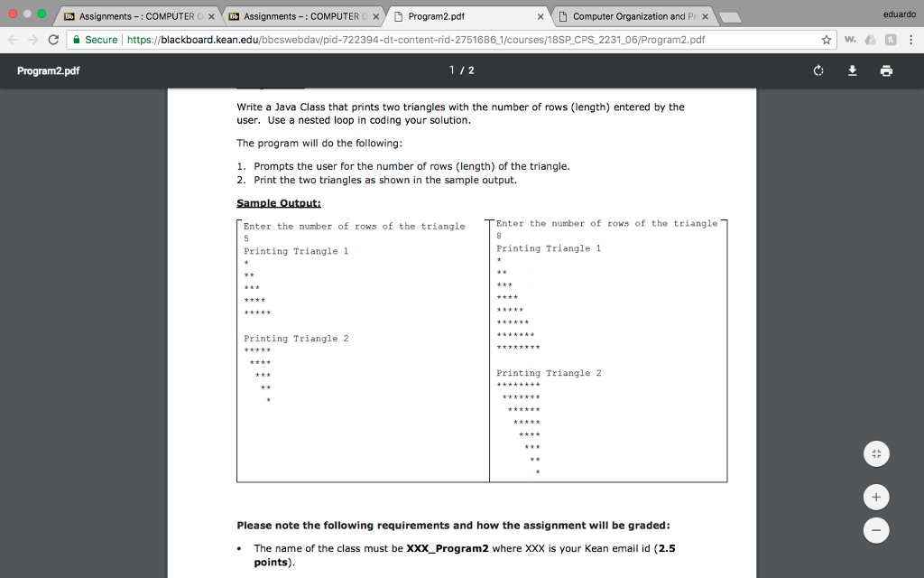The image size is (924, 578).
Task: Zoom in with the plus button
Action: click(x=875, y=497)
